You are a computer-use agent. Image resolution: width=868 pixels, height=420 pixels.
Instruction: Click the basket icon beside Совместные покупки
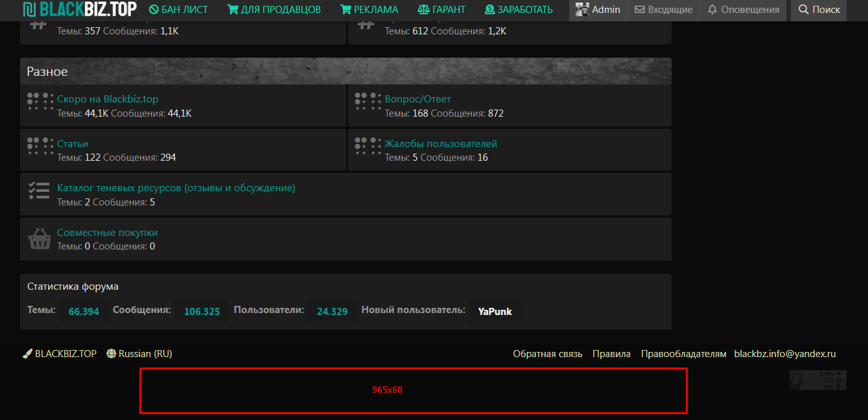[x=40, y=239]
